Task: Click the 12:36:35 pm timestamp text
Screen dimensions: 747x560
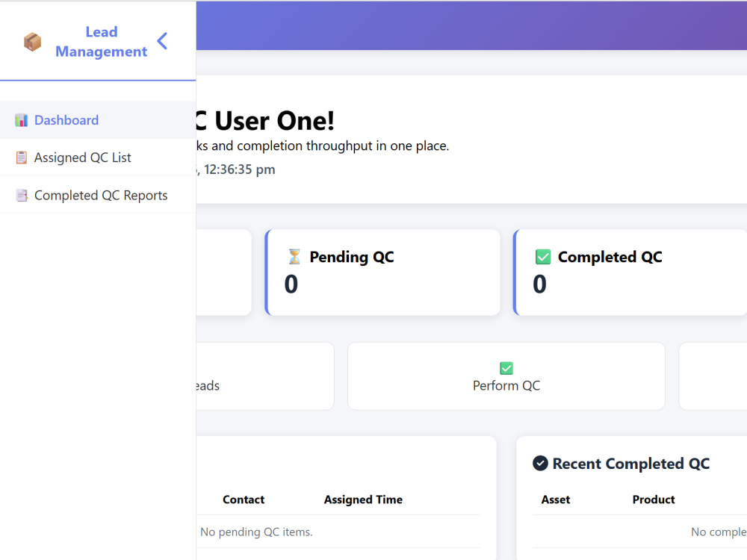Action: [x=240, y=169]
